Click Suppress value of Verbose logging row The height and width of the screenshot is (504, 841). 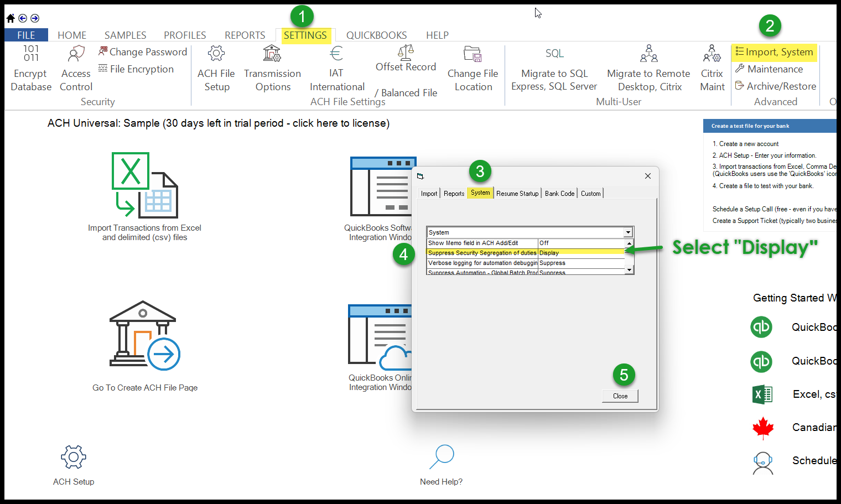tap(582, 263)
